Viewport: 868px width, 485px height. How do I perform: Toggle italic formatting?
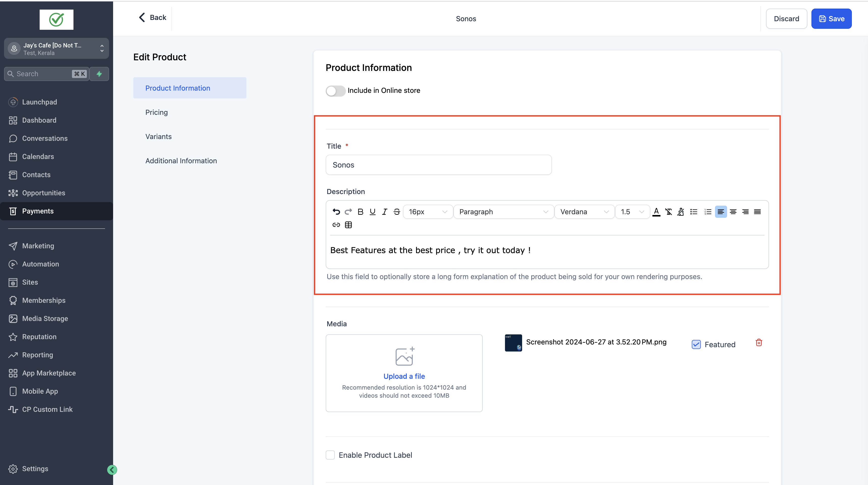click(385, 211)
